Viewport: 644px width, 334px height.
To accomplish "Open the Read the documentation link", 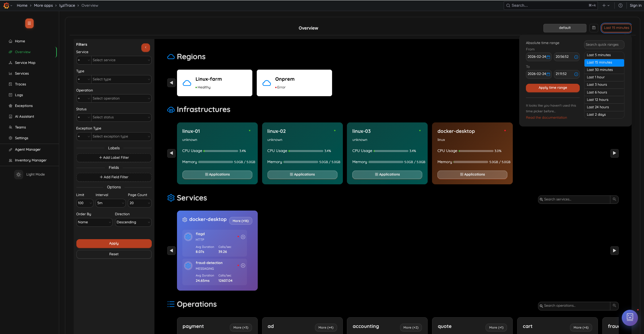I will coord(546,117).
